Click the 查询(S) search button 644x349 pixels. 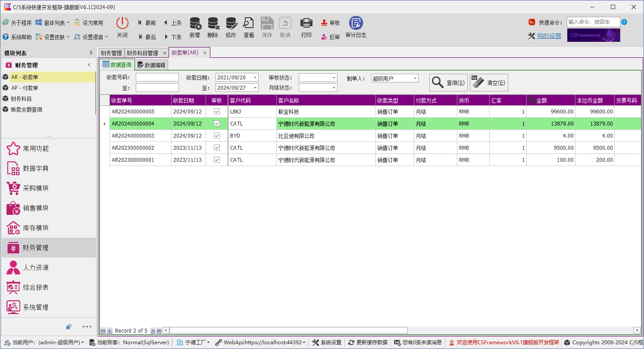pyautogui.click(x=448, y=82)
